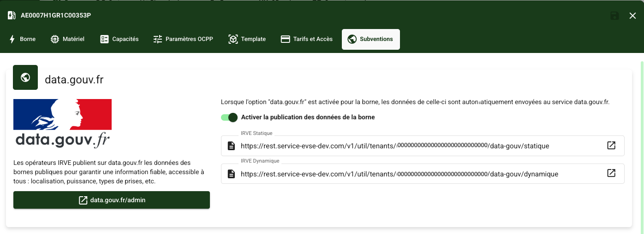Screen dimensions: 644x234
Task: Open Tarifs et Accès tab
Action: (306, 39)
